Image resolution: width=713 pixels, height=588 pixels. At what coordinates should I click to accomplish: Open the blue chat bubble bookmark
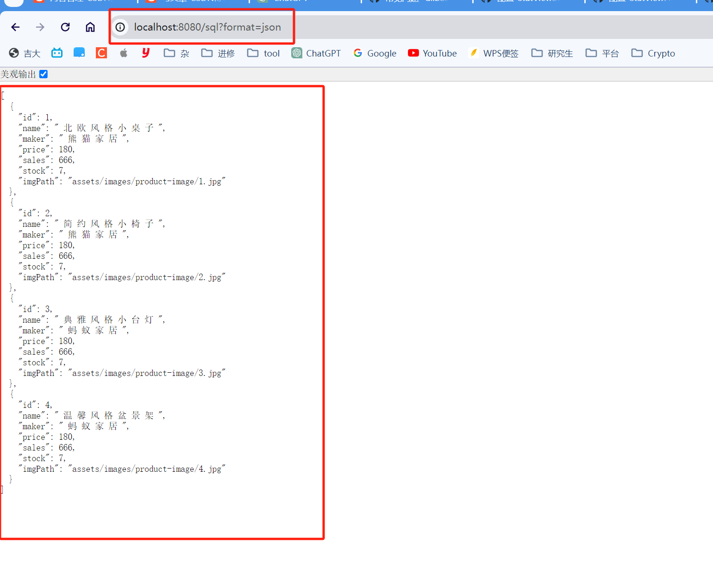[79, 53]
